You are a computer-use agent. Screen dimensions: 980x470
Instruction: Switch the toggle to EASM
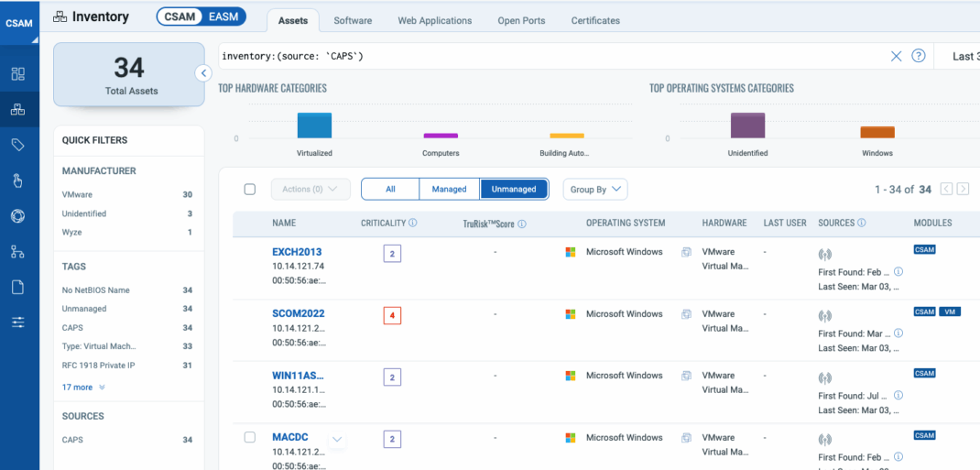(x=223, y=16)
